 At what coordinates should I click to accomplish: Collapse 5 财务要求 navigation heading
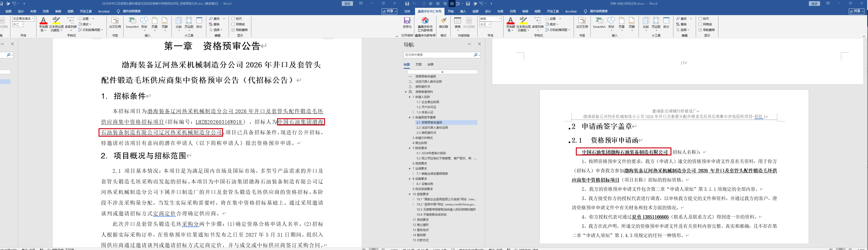410,148
